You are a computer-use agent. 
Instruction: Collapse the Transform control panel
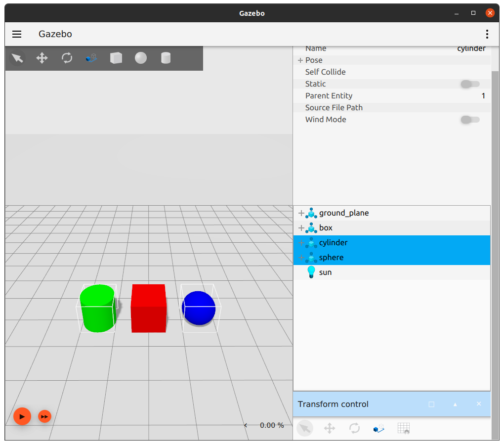click(x=455, y=404)
